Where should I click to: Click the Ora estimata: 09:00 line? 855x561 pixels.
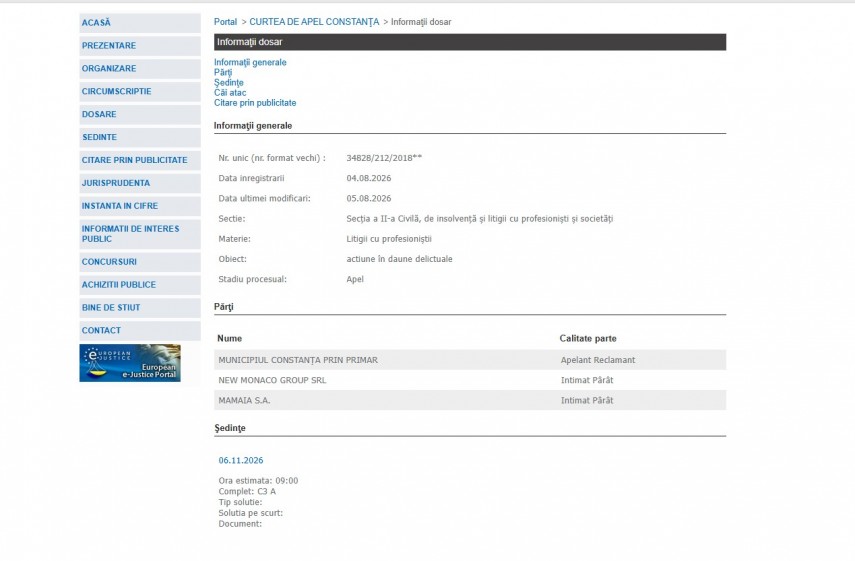coord(258,481)
